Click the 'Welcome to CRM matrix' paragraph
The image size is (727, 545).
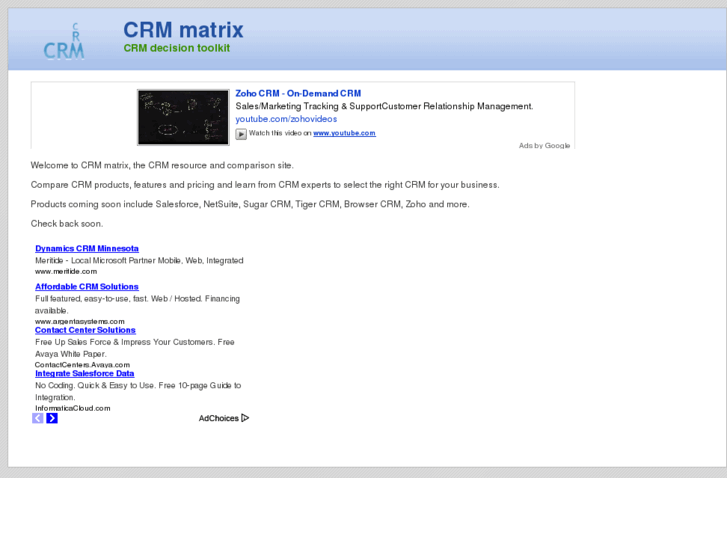[x=162, y=166]
